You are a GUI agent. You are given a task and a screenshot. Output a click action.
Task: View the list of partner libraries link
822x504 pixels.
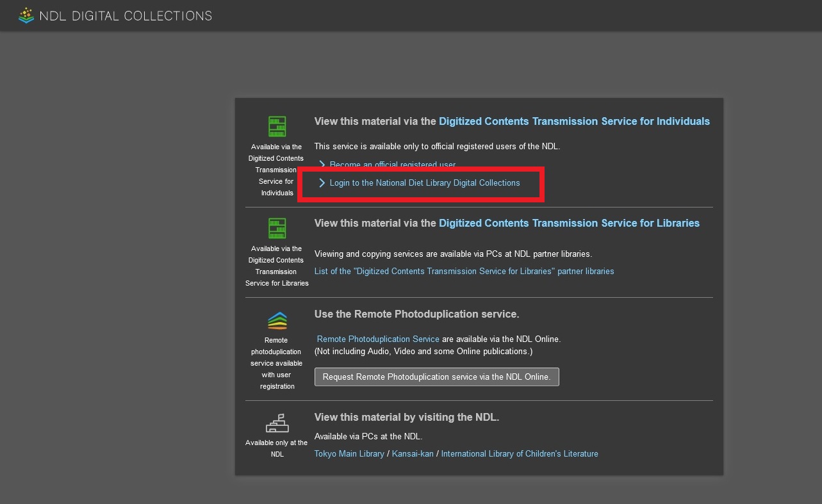click(x=464, y=272)
